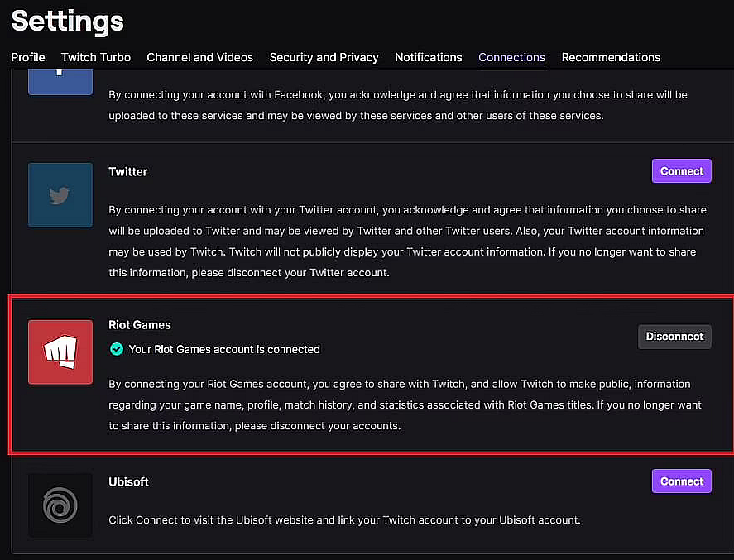Image resolution: width=734 pixels, height=560 pixels.
Task: Connect your Twitter account
Action: (x=682, y=171)
